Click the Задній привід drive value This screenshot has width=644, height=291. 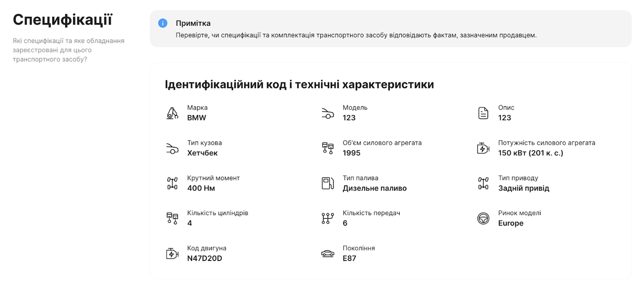coord(524,188)
